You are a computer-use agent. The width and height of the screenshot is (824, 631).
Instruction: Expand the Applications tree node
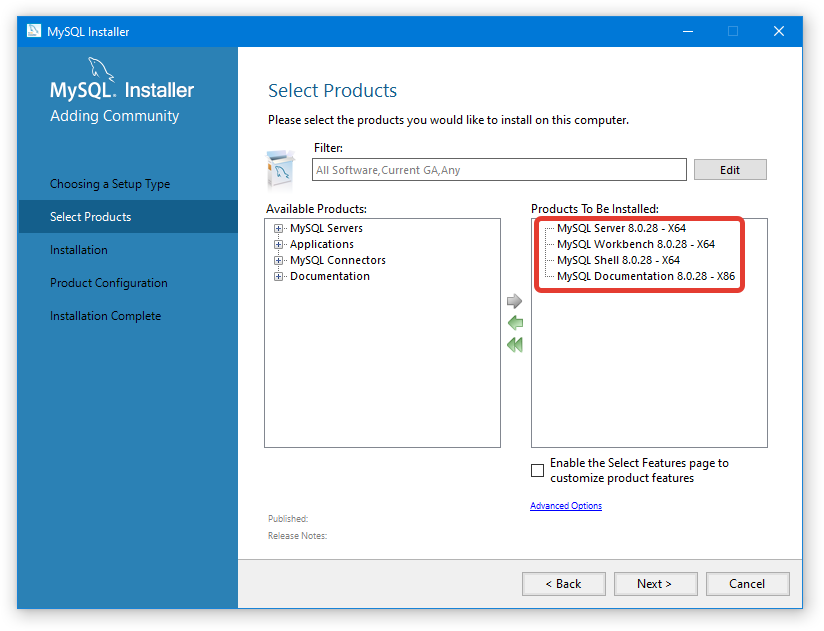(278, 244)
